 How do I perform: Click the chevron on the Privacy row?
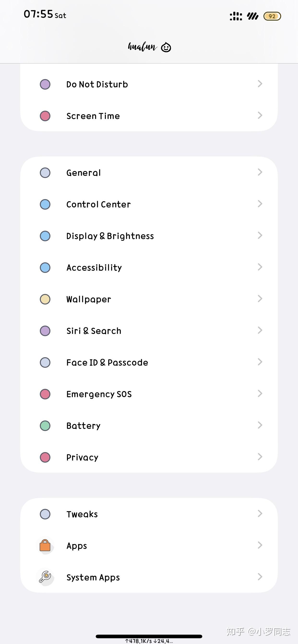point(260,457)
